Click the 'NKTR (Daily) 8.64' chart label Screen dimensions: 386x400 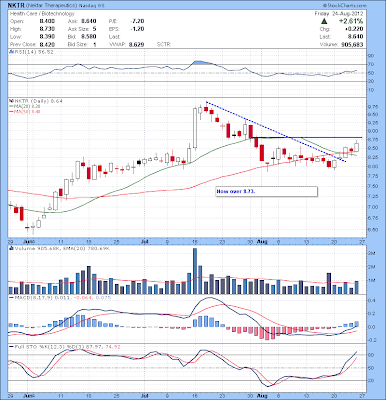pyautogui.click(x=38, y=101)
